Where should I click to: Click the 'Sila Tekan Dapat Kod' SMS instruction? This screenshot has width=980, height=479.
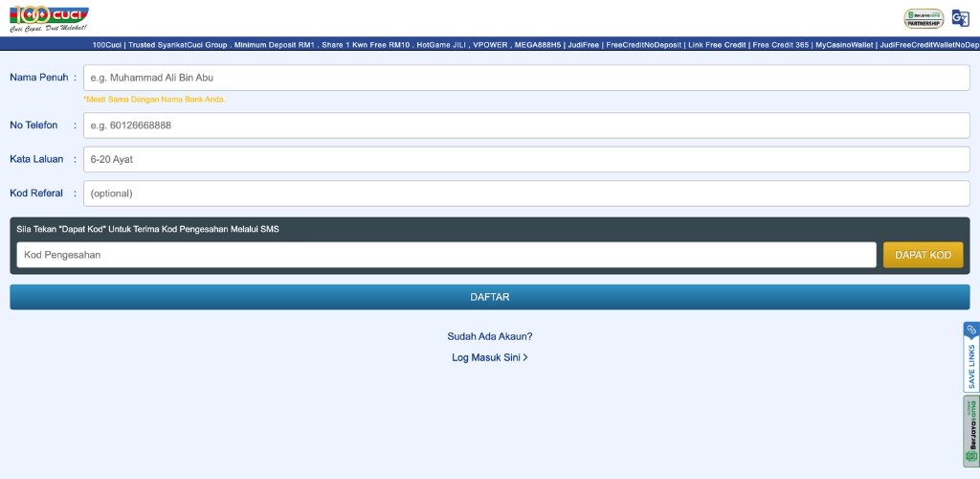pyautogui.click(x=148, y=230)
